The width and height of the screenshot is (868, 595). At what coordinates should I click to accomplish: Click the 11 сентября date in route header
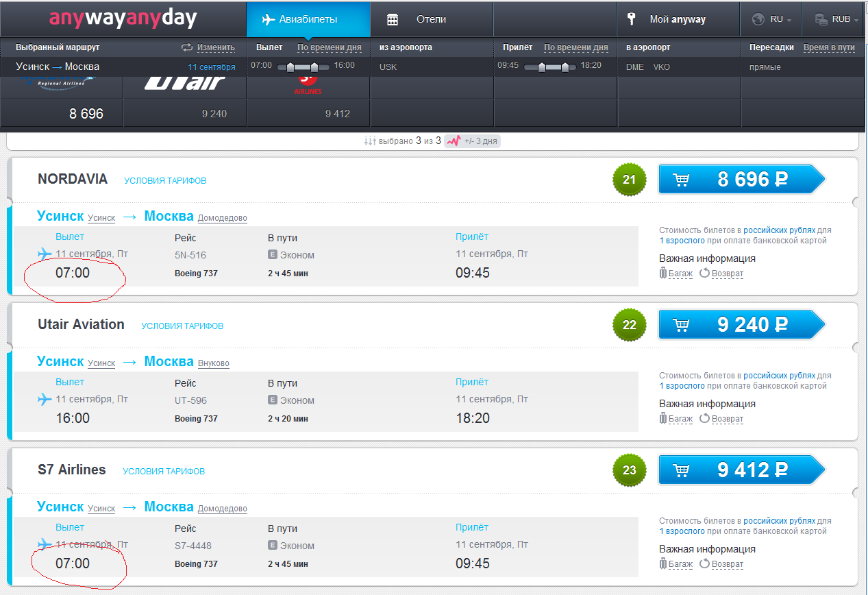click(212, 67)
